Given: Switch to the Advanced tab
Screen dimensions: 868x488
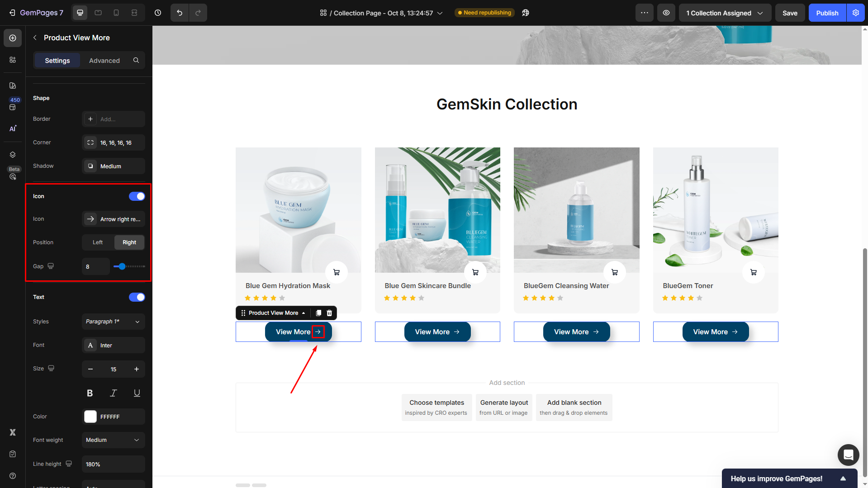Looking at the screenshot, I should click(104, 60).
